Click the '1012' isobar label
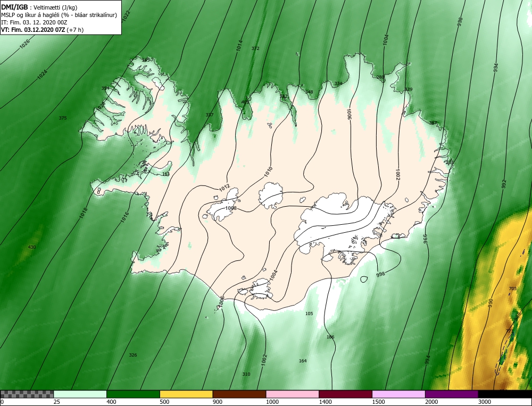This screenshot has width=532, height=406. pos(225,188)
